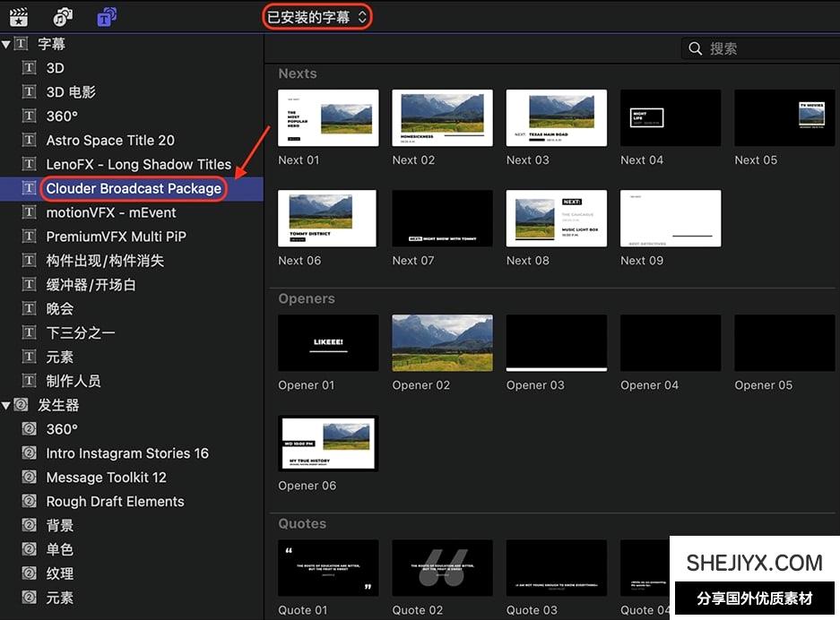Open the Libraries sidebar clapperboard icon
This screenshot has width=840, height=620.
click(19, 16)
